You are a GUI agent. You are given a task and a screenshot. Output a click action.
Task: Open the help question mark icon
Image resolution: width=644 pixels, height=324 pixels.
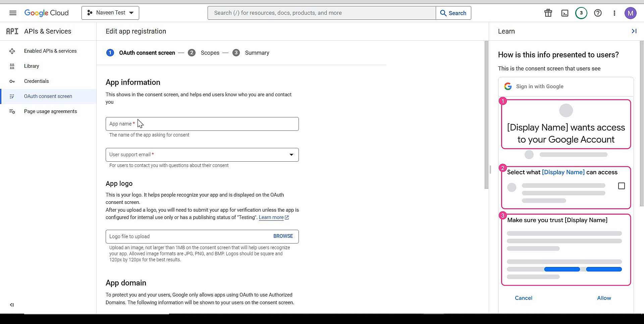[x=598, y=13]
